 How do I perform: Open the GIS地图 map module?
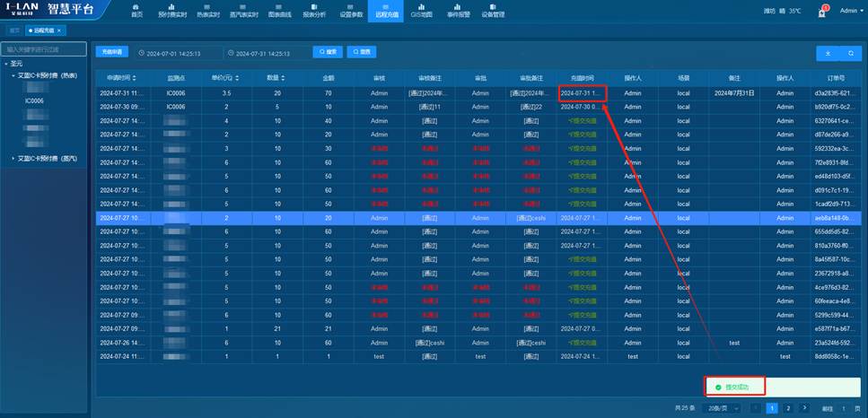click(421, 11)
